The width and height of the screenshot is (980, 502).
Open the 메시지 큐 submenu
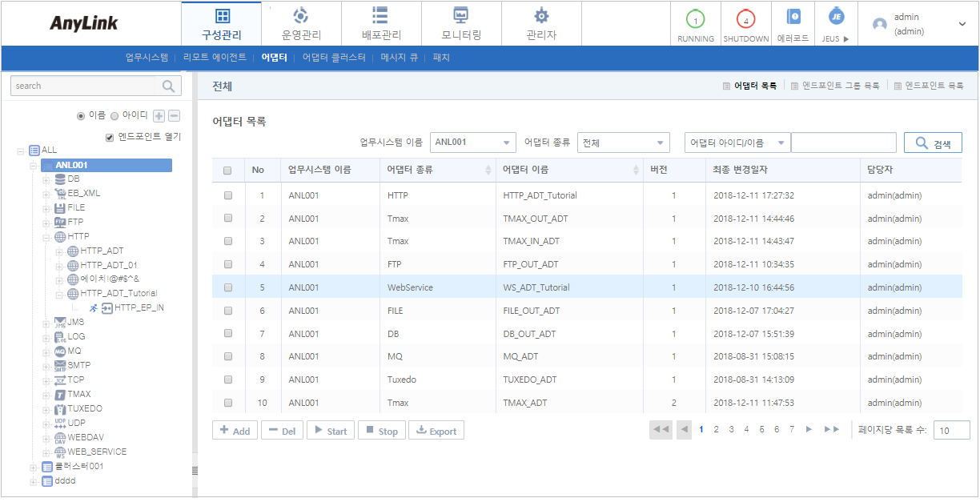(x=399, y=58)
